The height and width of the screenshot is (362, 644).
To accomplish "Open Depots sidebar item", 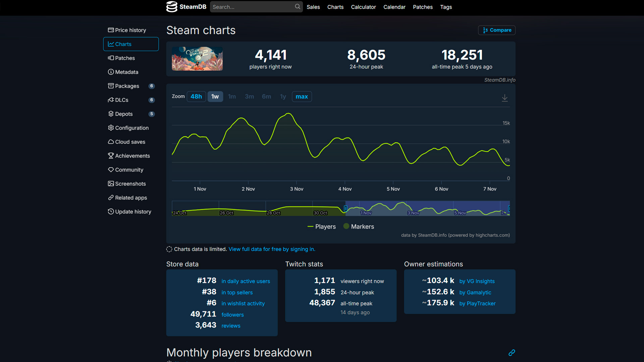I will pyautogui.click(x=124, y=114).
